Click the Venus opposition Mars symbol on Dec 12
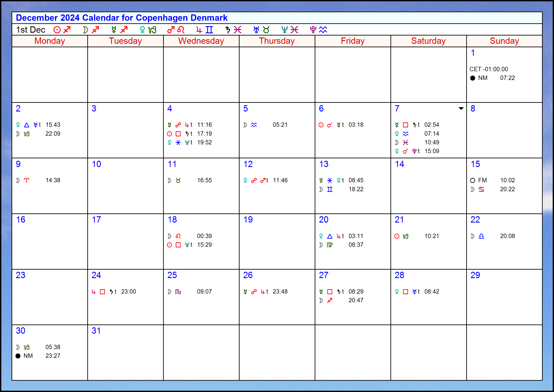 point(254,181)
